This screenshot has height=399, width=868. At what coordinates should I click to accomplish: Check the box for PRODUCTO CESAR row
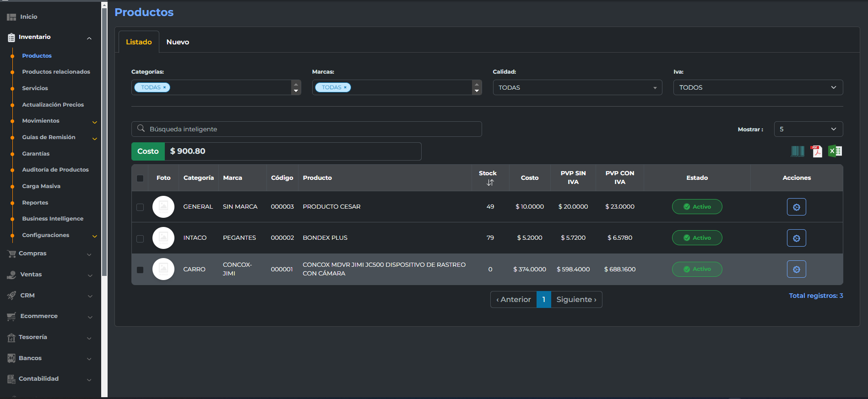(140, 207)
